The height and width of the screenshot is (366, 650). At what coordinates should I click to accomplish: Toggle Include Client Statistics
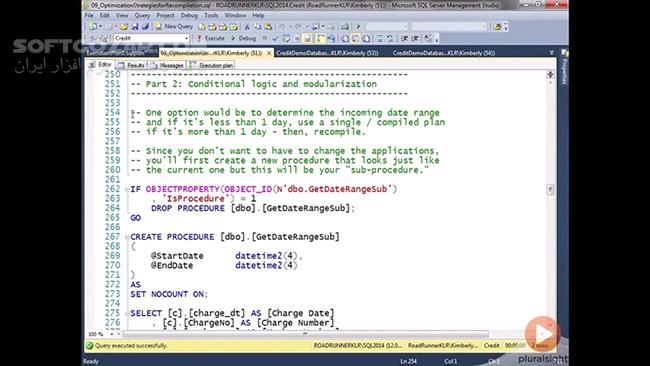coord(331,38)
